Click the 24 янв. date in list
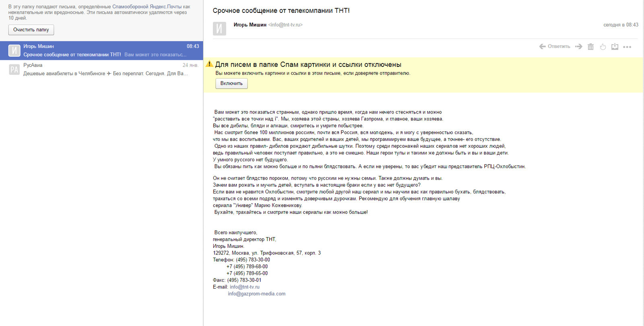Screen dimensions: 644x326 click(190, 65)
